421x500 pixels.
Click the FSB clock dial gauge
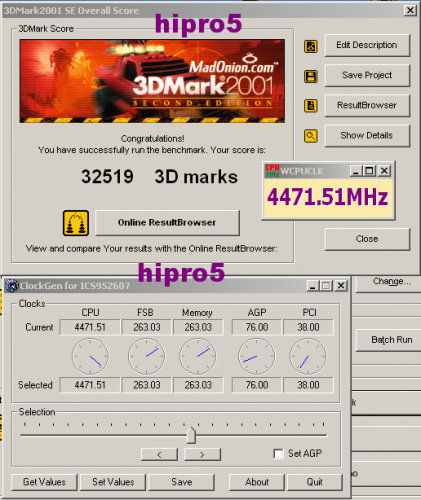tap(147, 356)
